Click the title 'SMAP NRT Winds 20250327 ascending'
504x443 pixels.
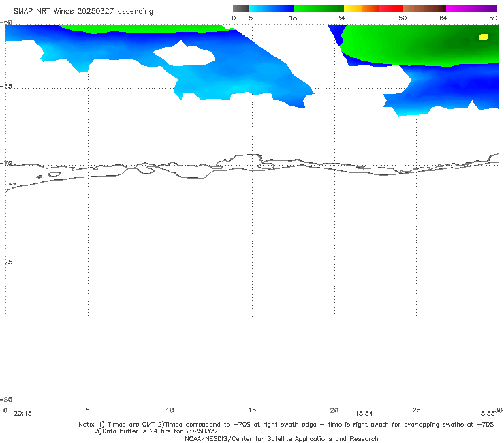click(x=83, y=12)
